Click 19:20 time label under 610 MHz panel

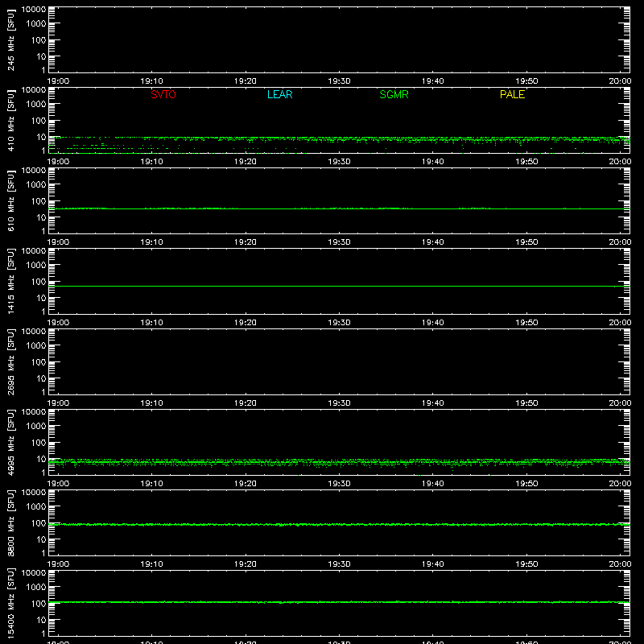point(246,242)
